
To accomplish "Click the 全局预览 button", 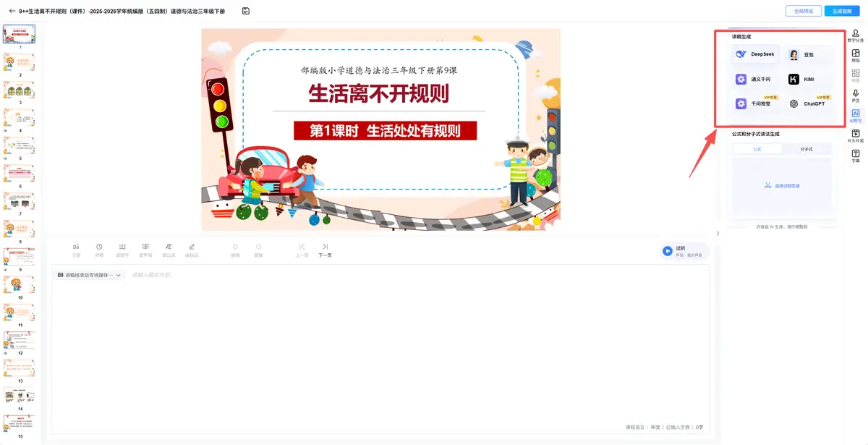I will point(804,11).
